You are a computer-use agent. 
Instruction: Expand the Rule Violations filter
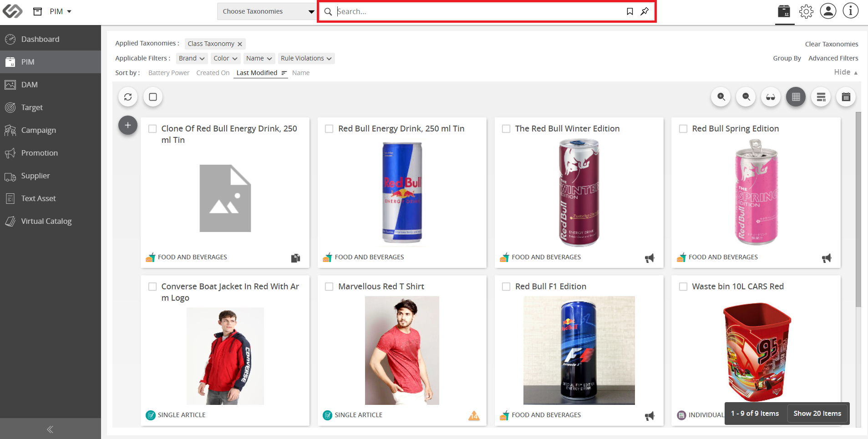pos(306,58)
